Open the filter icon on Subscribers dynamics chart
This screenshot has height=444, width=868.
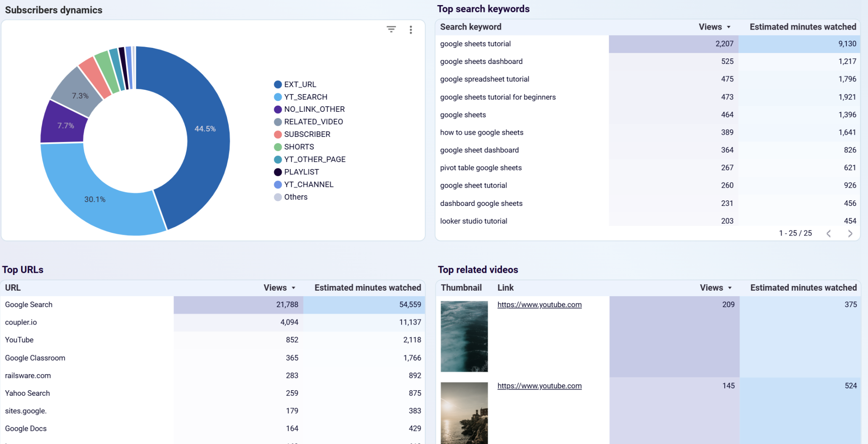tap(391, 29)
